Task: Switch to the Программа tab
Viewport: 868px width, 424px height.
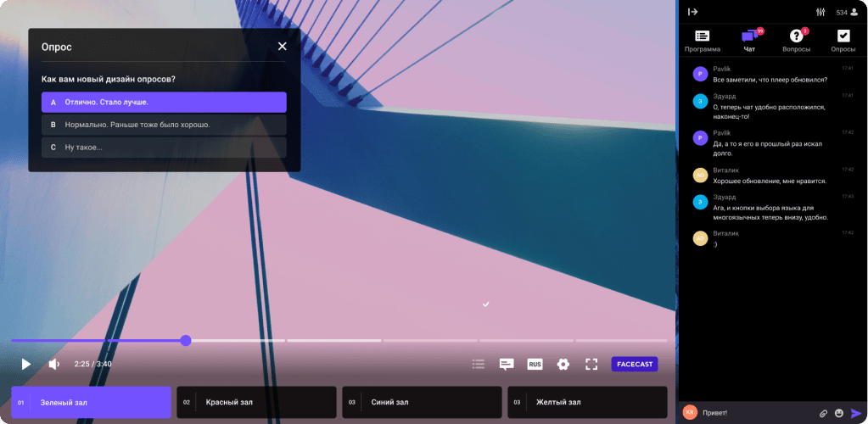Action: pyautogui.click(x=702, y=41)
